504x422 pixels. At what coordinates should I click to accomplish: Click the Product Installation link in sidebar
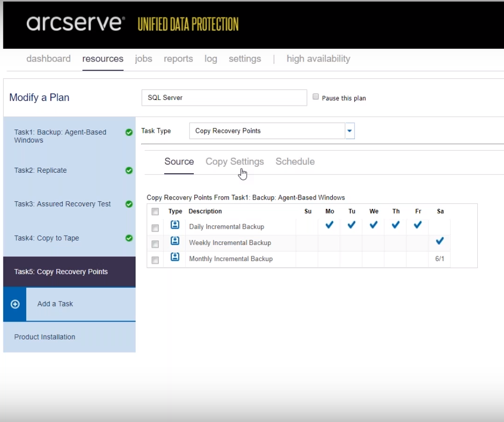click(x=45, y=337)
